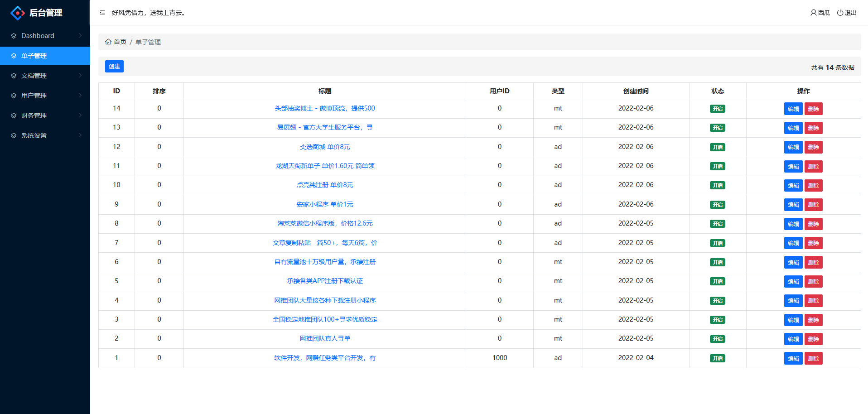Click the 退出 logout power icon
The image size is (868, 414).
[x=840, y=13]
